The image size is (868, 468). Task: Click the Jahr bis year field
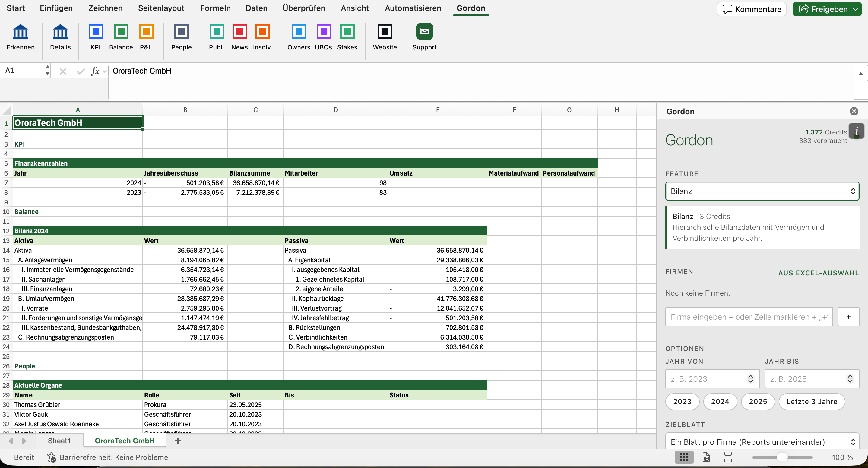[812, 379]
